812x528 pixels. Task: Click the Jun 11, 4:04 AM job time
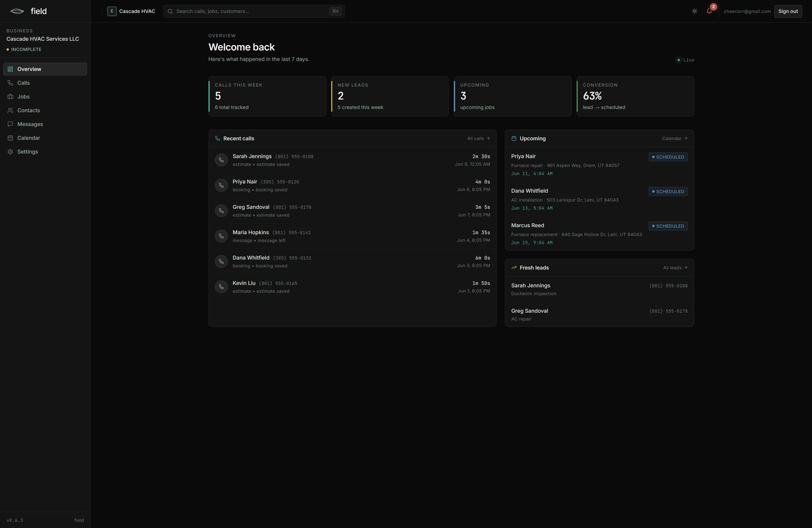[x=532, y=173]
